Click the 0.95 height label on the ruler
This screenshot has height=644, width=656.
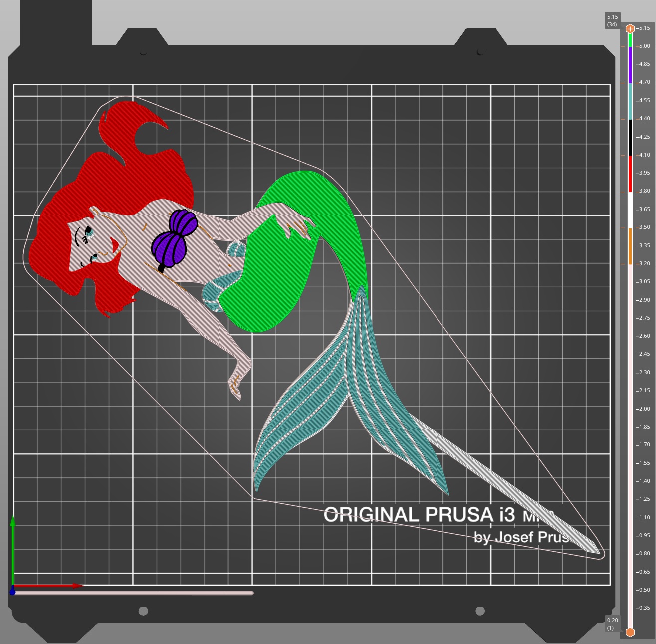[644, 535]
